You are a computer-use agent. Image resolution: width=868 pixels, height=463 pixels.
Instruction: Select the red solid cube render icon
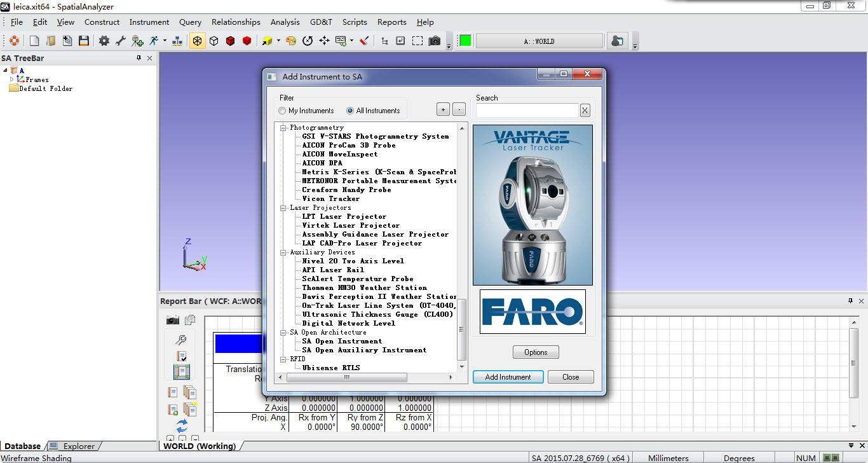pos(230,41)
